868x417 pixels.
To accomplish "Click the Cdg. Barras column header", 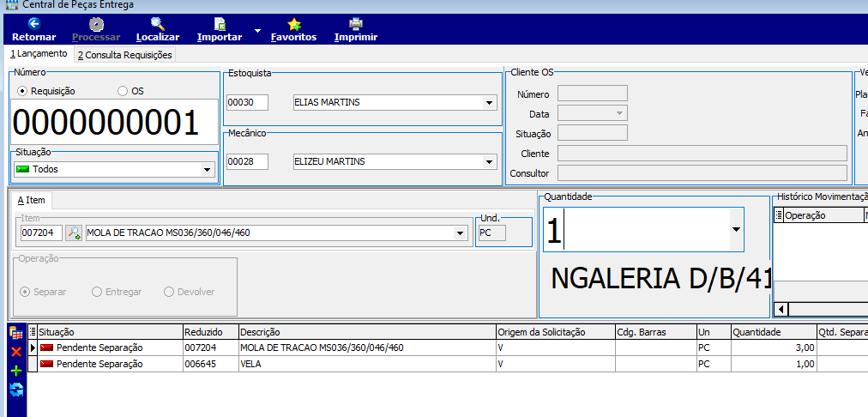I will pyautogui.click(x=656, y=332).
